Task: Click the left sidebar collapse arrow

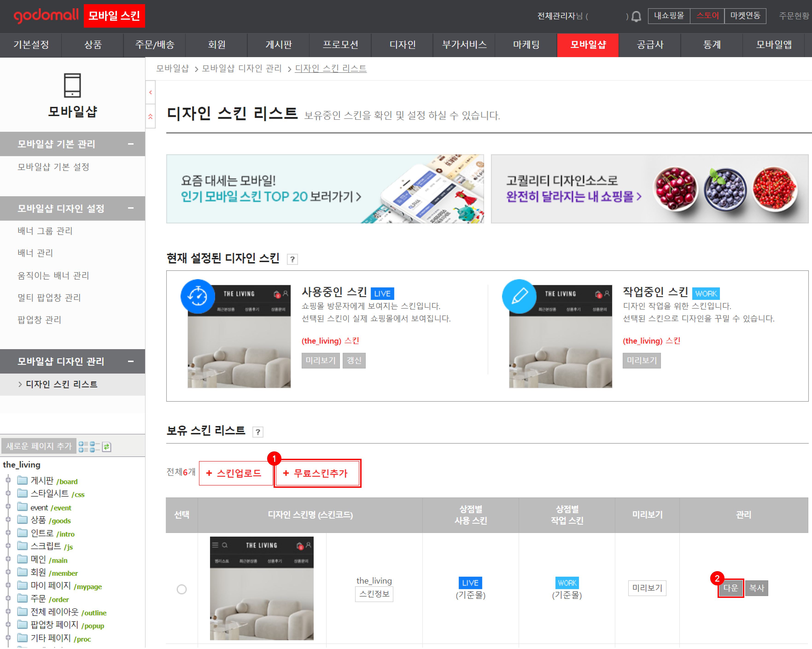Action: coord(150,92)
